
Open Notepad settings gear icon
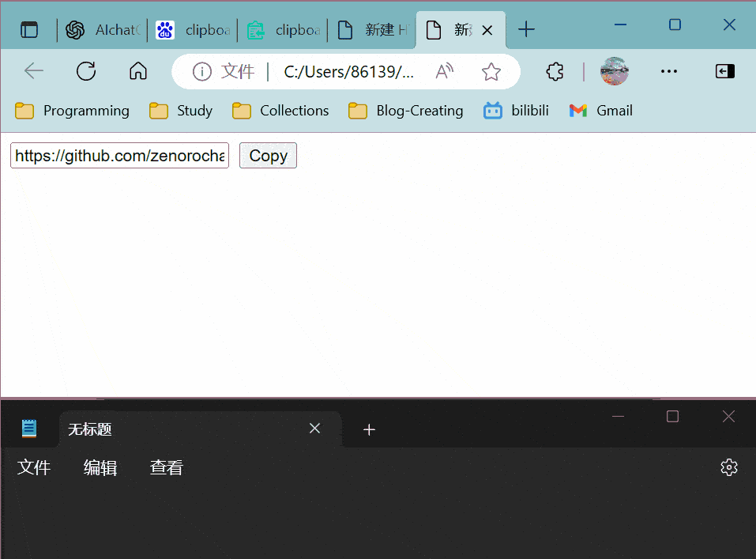pos(728,467)
